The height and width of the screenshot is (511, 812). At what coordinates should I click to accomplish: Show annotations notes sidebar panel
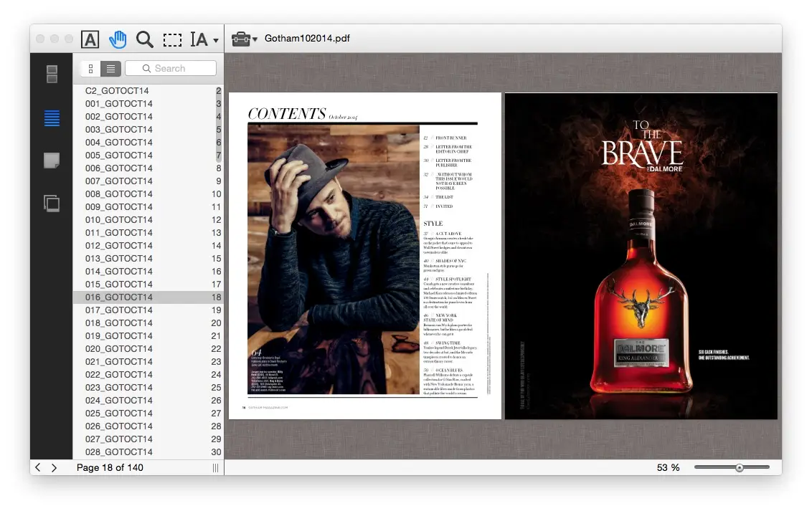(x=52, y=161)
